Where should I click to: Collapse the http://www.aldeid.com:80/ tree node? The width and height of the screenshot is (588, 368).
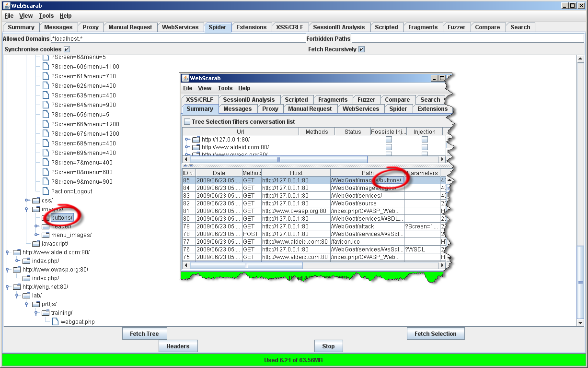pyautogui.click(x=8, y=252)
